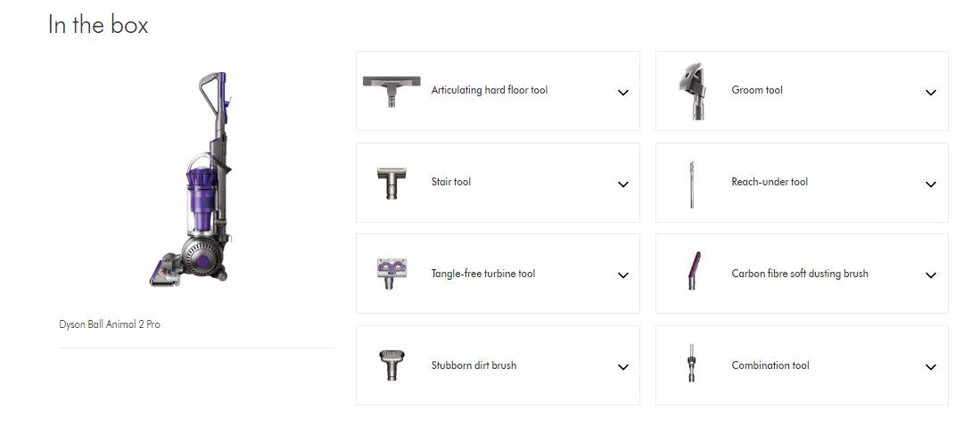Expand the Stair tool chevron
The width and height of the screenshot is (980, 443).
click(623, 185)
